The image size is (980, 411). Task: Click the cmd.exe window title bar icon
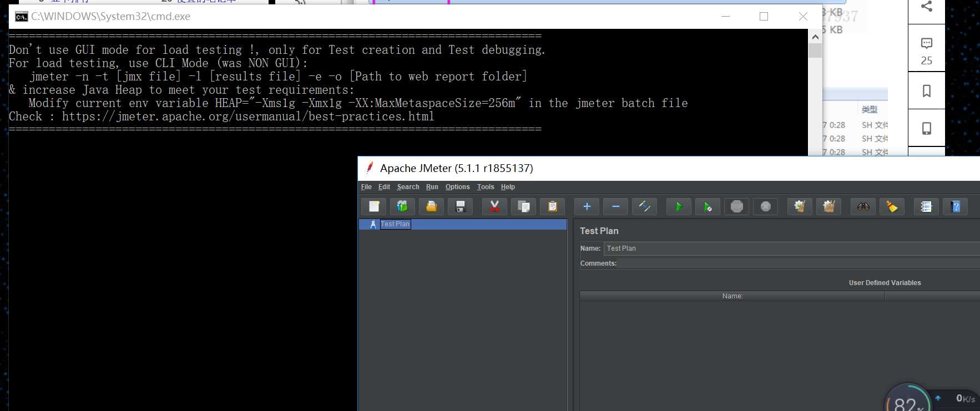pos(22,17)
